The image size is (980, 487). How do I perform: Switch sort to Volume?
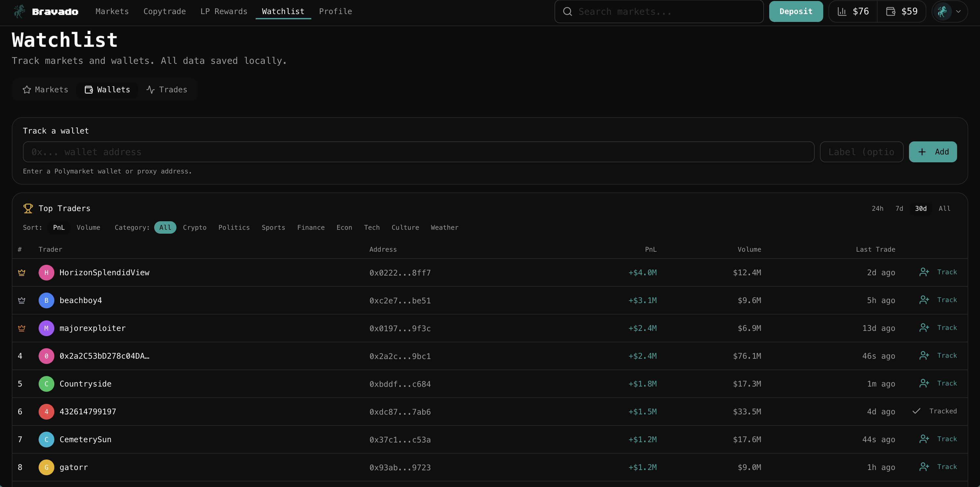pyautogui.click(x=88, y=227)
